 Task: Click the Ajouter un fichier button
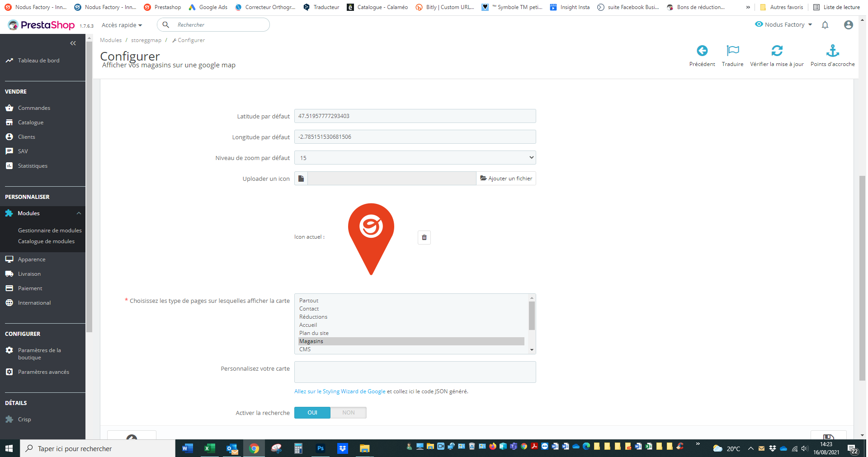point(506,179)
